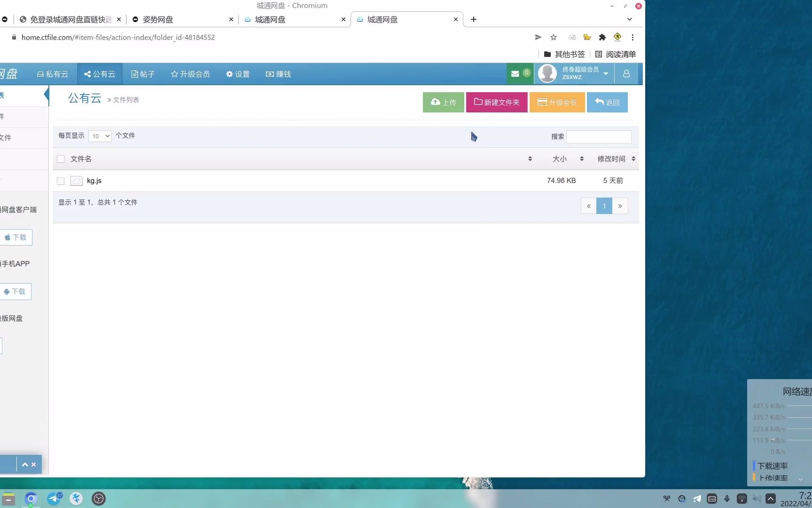
Task: Sort by 大小 size column arrows
Action: 582,159
